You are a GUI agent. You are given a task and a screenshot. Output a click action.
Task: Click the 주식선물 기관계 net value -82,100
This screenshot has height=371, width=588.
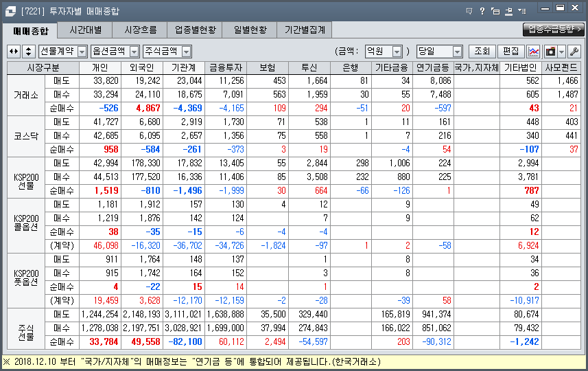pyautogui.click(x=185, y=341)
